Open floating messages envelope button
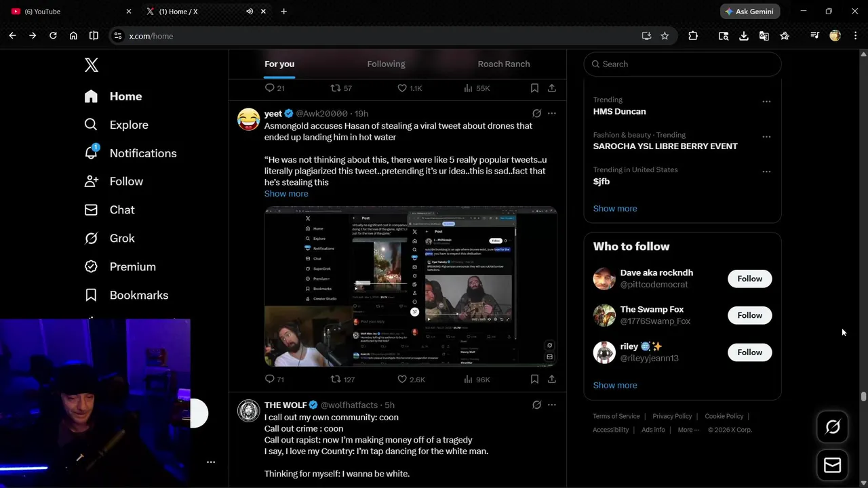Viewport: 868px width, 488px height. pyautogui.click(x=832, y=466)
